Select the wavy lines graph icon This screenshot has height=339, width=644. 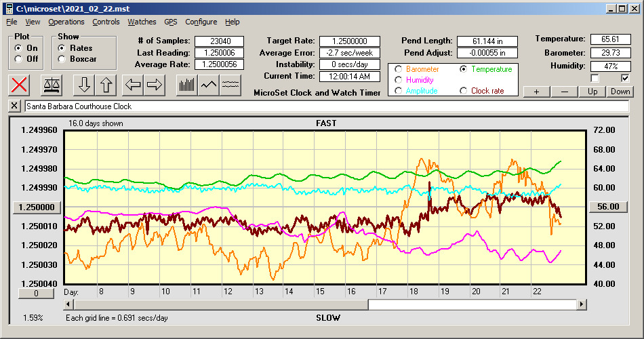(x=230, y=85)
